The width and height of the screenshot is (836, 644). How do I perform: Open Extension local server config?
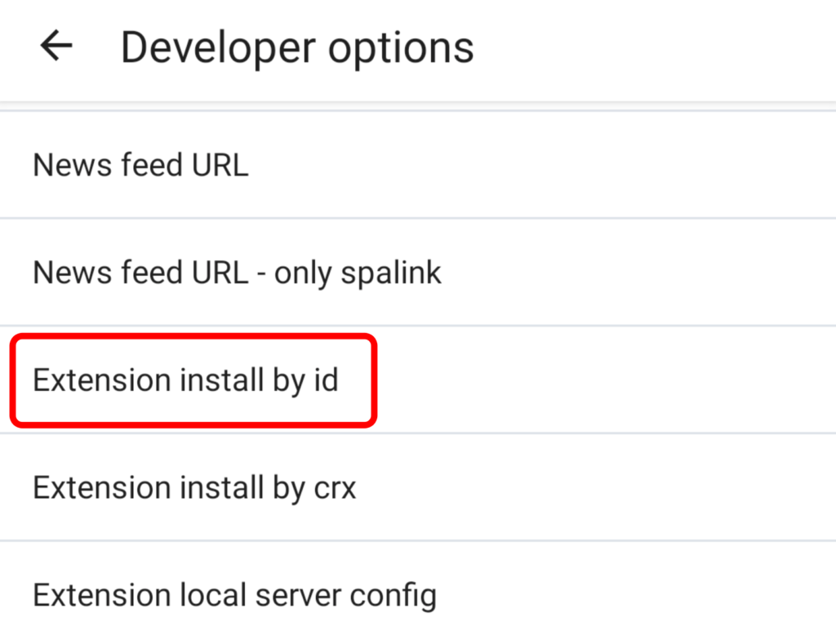point(418,594)
